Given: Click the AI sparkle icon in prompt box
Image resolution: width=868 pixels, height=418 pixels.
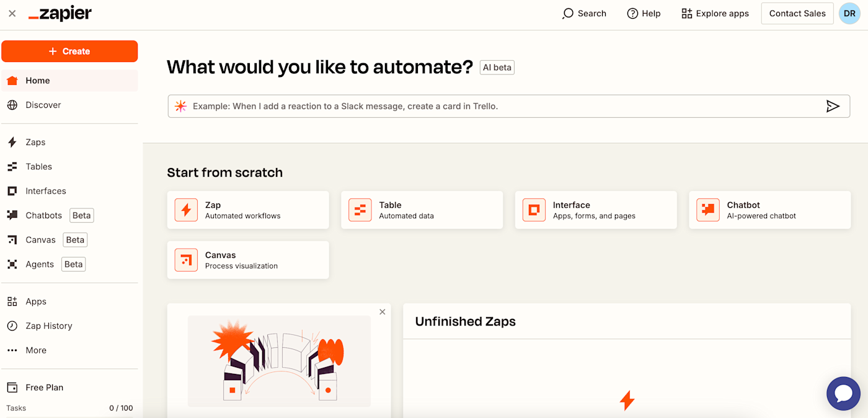Looking at the screenshot, I should point(180,106).
